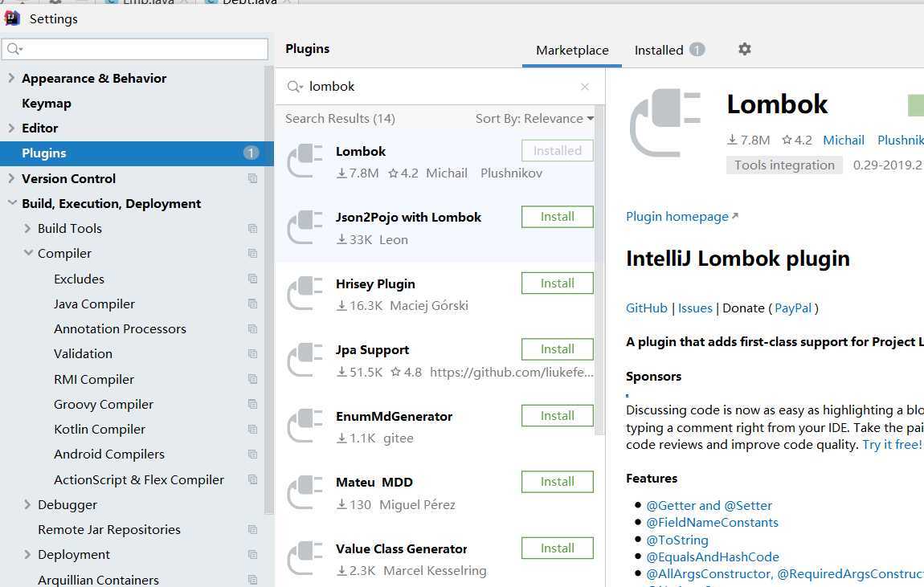
Task: Click the plugin results list scrollbar
Action: coord(600,271)
